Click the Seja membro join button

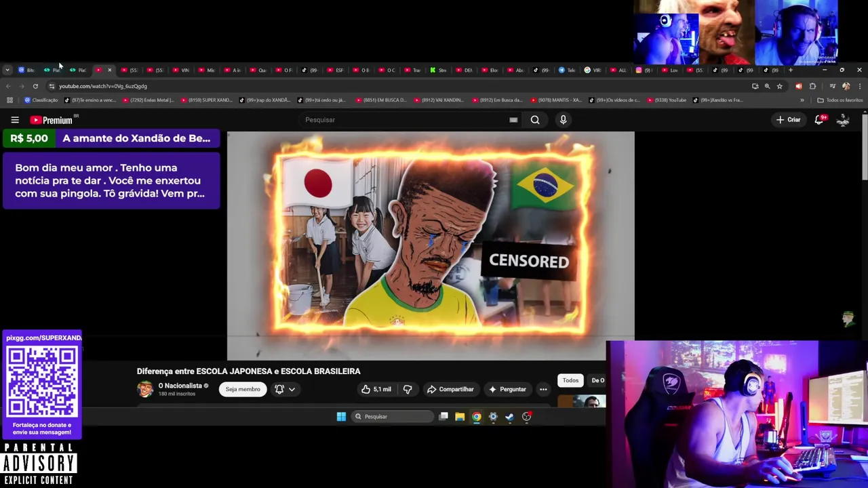click(243, 389)
